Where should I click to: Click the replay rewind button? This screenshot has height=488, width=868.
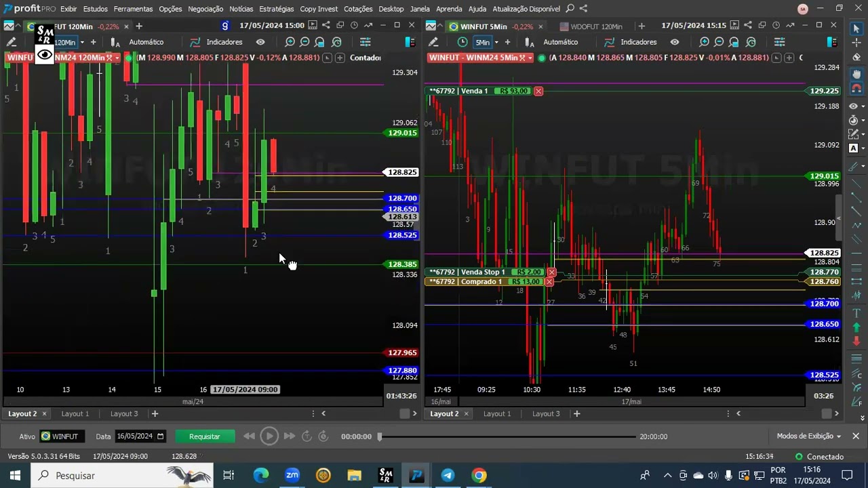(249, 436)
